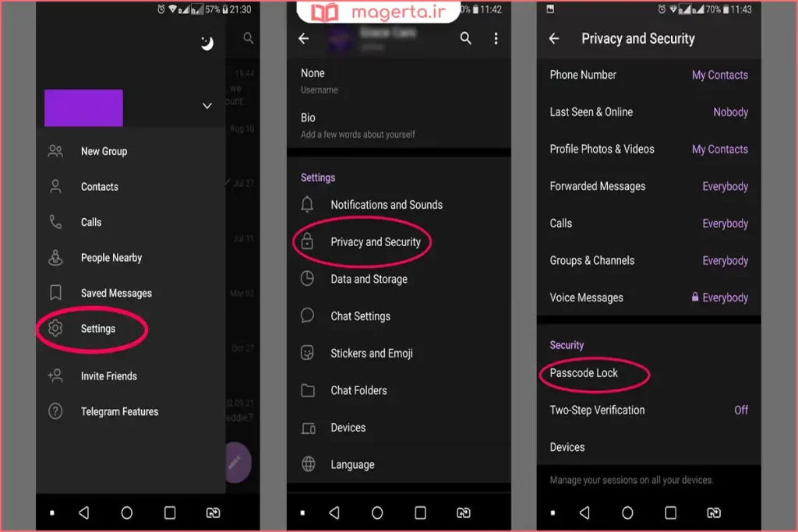Edit the Bio field
Image resolution: width=798 pixels, height=532 pixels.
(357, 125)
